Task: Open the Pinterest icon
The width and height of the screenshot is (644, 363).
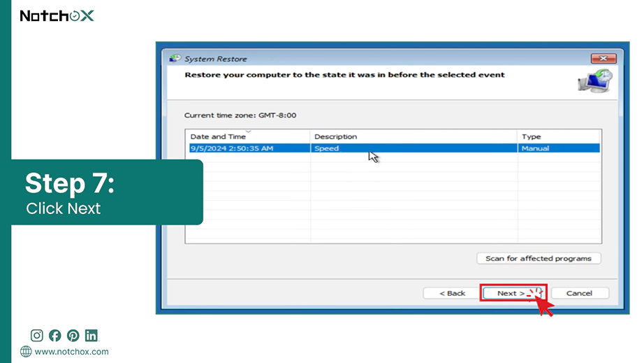Action: coord(73,336)
